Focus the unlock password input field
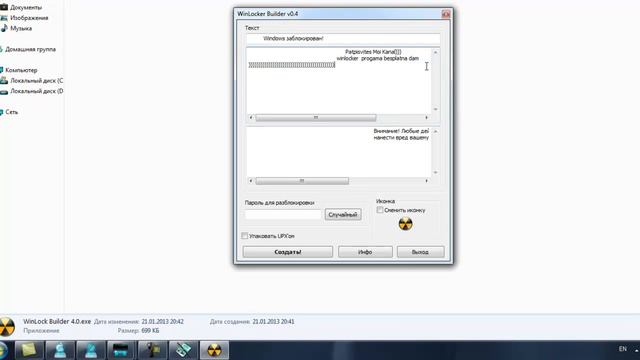The height and width of the screenshot is (360, 640). pyautogui.click(x=283, y=214)
